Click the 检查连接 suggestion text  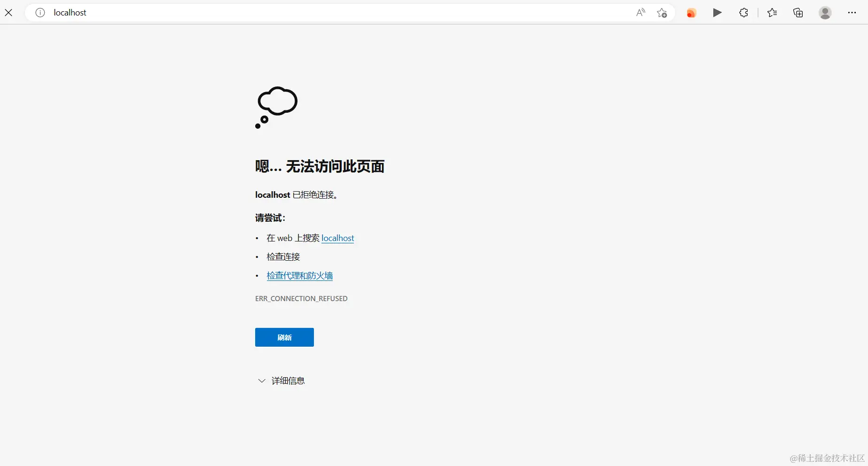pos(283,257)
